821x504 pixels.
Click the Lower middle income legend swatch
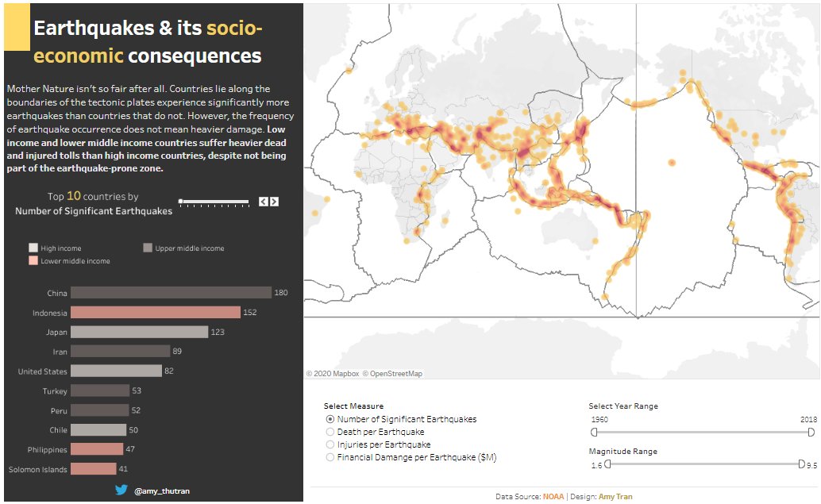(33, 260)
